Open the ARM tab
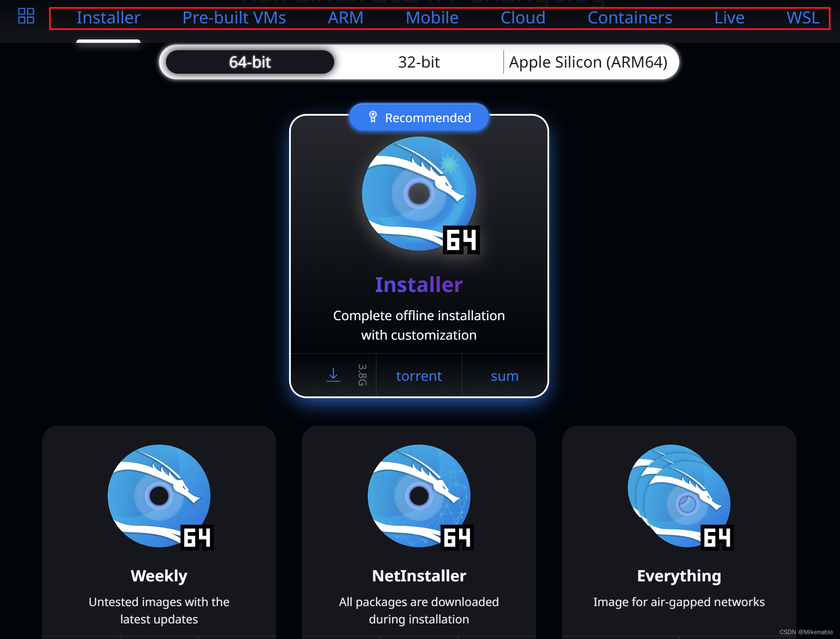 click(345, 18)
